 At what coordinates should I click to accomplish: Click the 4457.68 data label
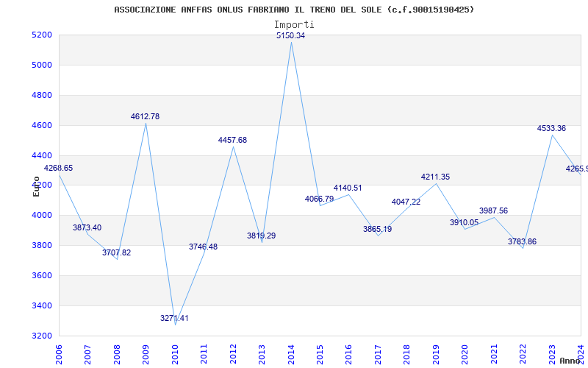[232, 140]
